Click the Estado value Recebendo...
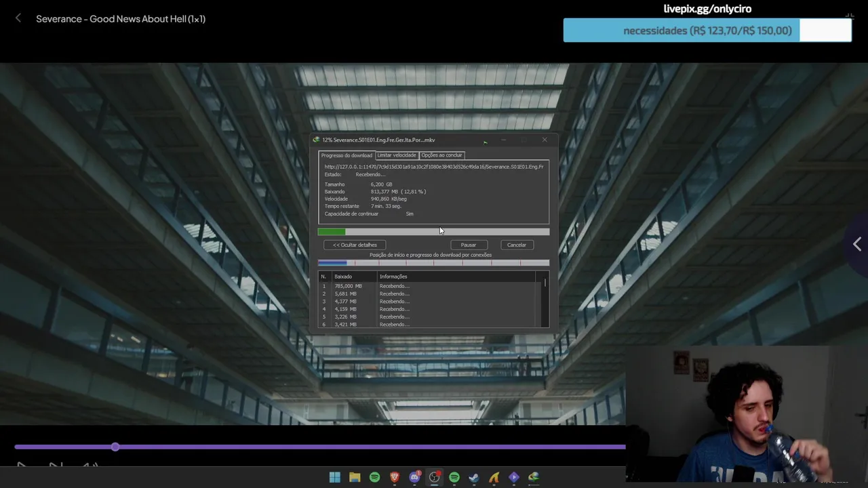Screen dimensions: 868x488 (370, 175)
